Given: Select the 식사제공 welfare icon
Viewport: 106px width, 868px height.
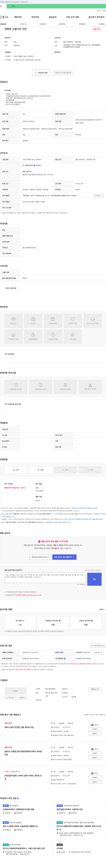Looking at the screenshot, I should [x=73, y=337].
